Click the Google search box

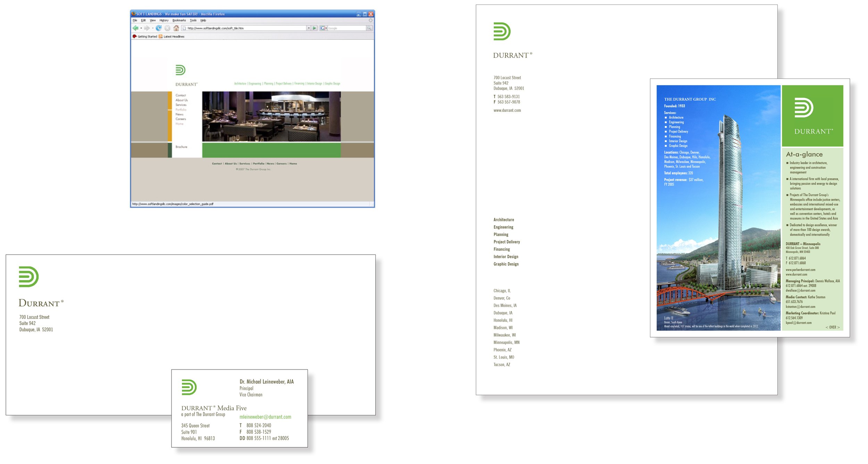pyautogui.click(x=347, y=28)
